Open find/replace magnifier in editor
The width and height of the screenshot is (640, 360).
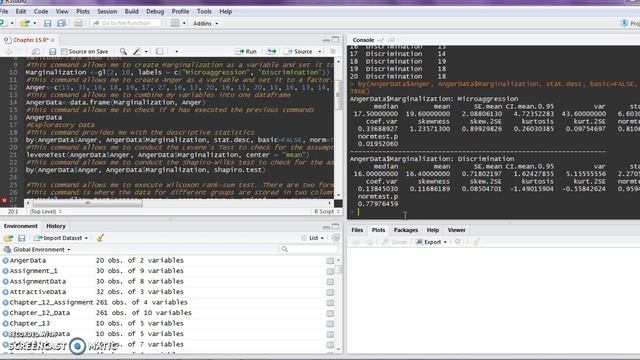pos(123,51)
